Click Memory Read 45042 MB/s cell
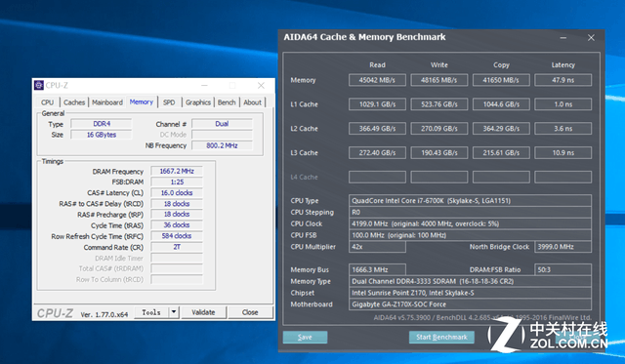The height and width of the screenshot is (364, 625). 377,80
